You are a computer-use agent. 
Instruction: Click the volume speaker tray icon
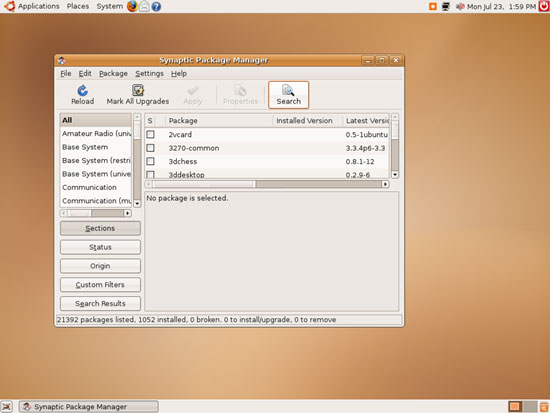[x=460, y=6]
